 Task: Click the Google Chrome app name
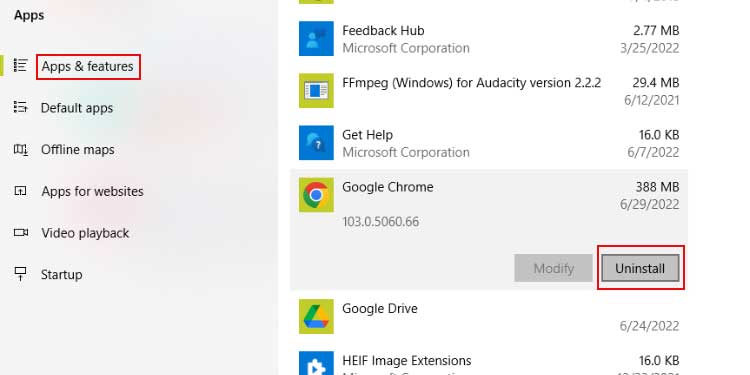[387, 187]
